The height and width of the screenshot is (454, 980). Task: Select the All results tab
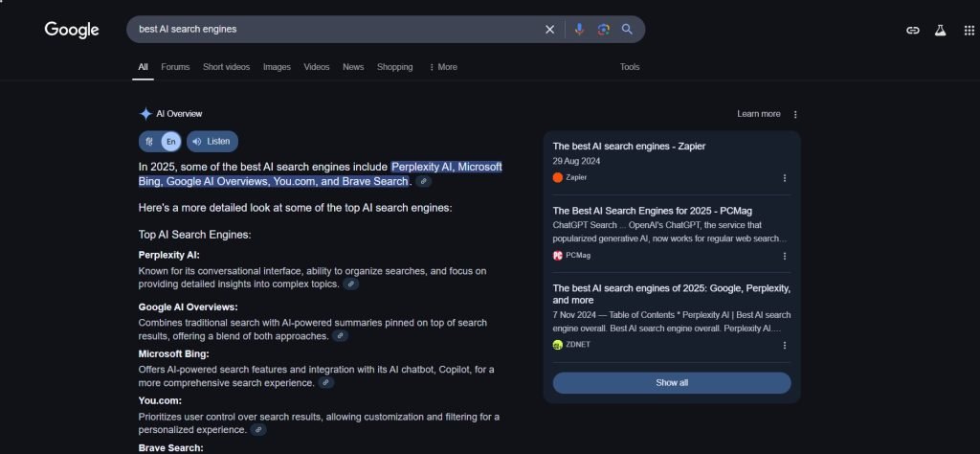pos(144,67)
